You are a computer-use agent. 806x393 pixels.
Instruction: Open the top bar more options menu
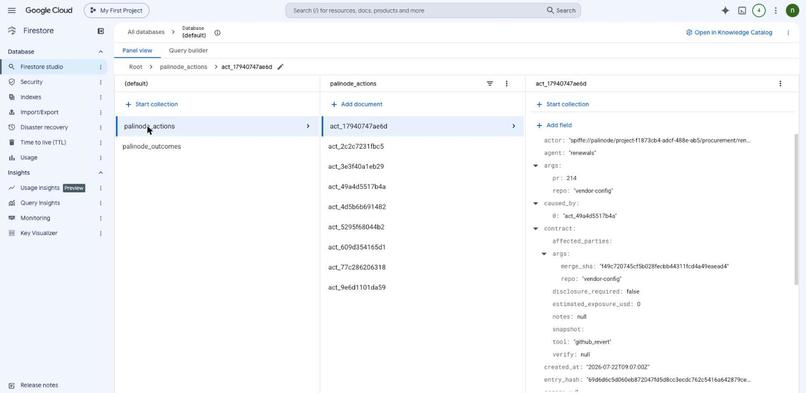tap(776, 10)
